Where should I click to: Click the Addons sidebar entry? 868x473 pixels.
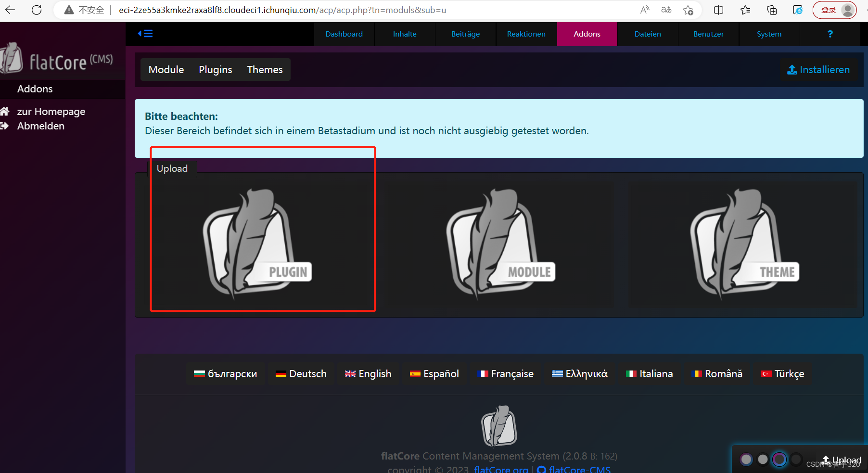[63, 89]
